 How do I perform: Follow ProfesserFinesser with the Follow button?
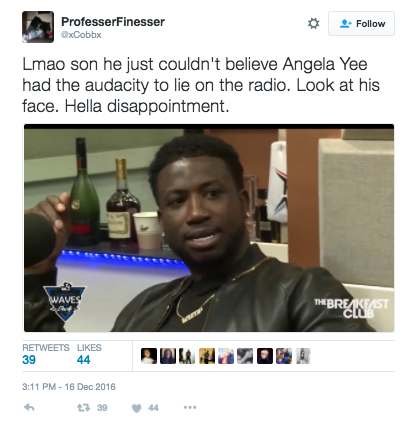(x=361, y=23)
